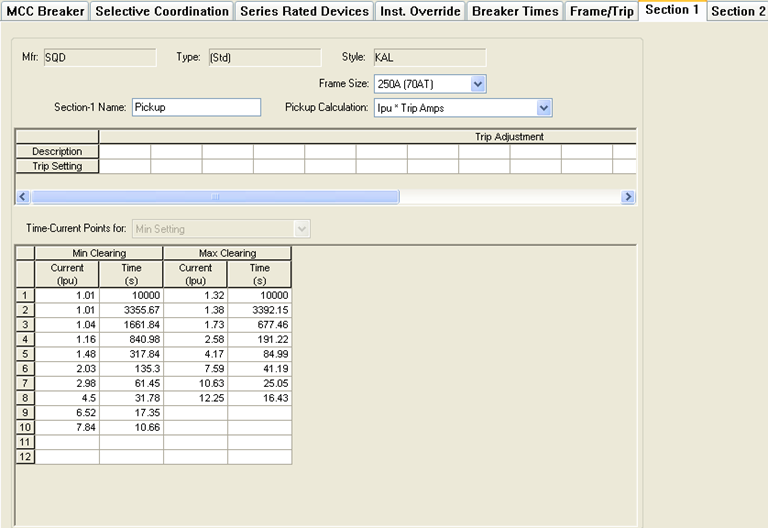Open the Section 2 tab
This screenshot has width=768, height=528.
pos(738,12)
